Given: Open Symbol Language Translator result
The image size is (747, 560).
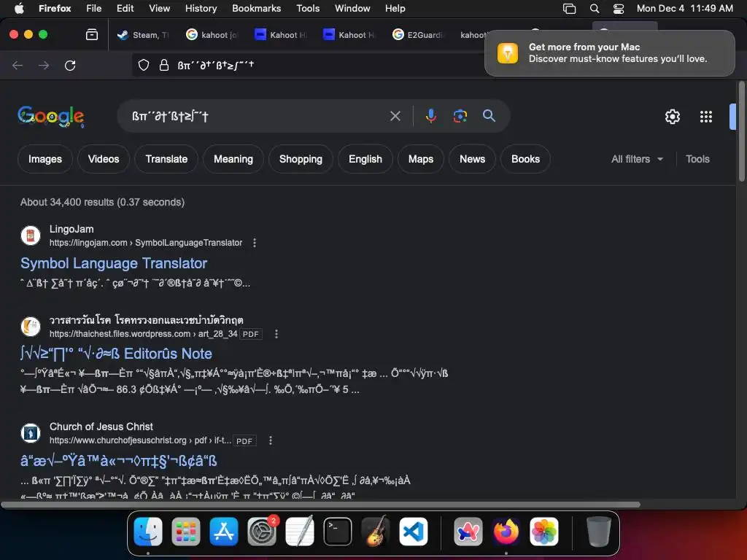Looking at the screenshot, I should pyautogui.click(x=114, y=263).
